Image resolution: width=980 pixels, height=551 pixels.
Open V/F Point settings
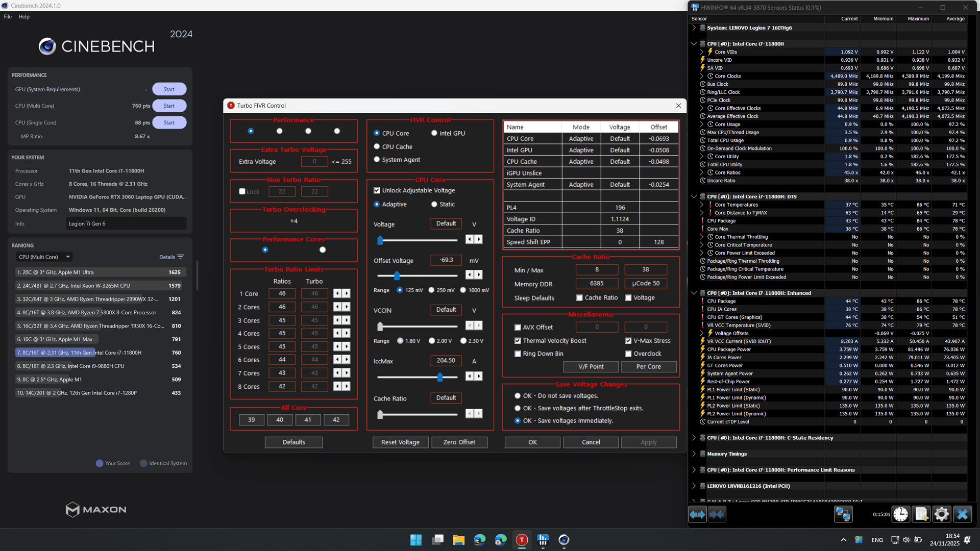click(591, 366)
